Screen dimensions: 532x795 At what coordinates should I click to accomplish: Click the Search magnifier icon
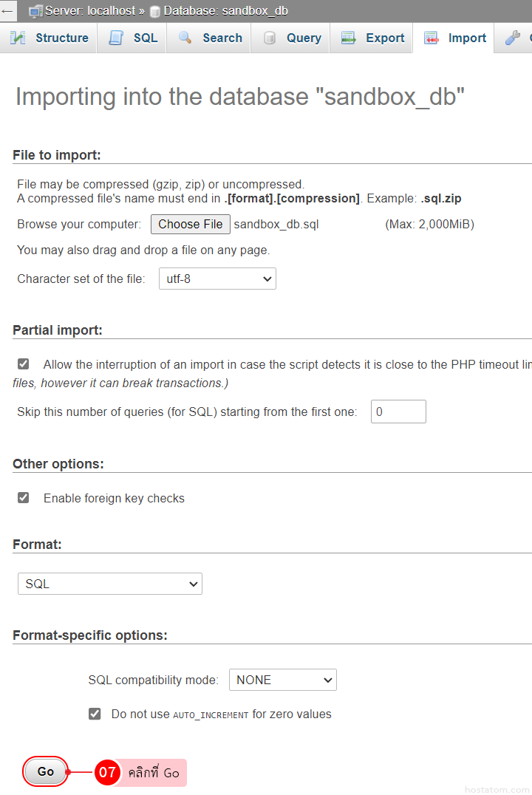(x=185, y=38)
